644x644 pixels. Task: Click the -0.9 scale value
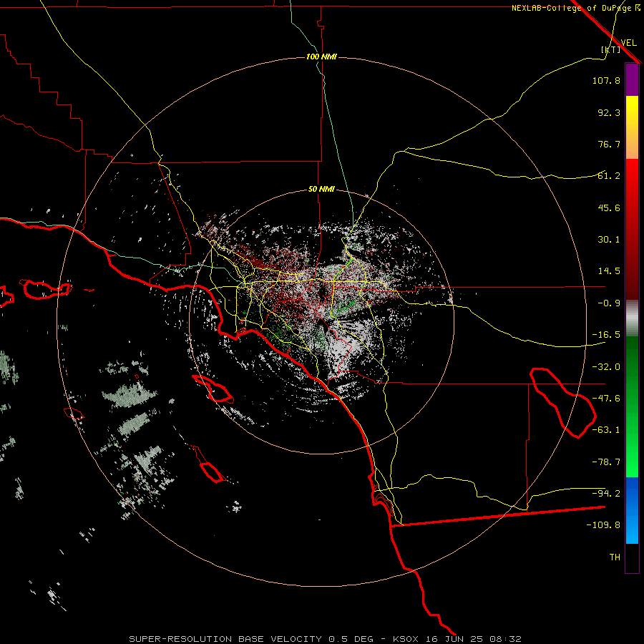609,303
